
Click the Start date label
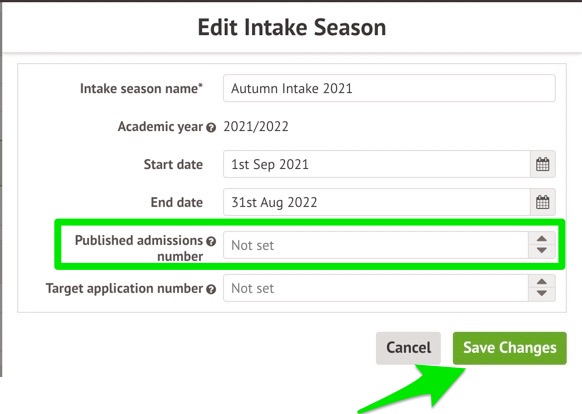173,164
